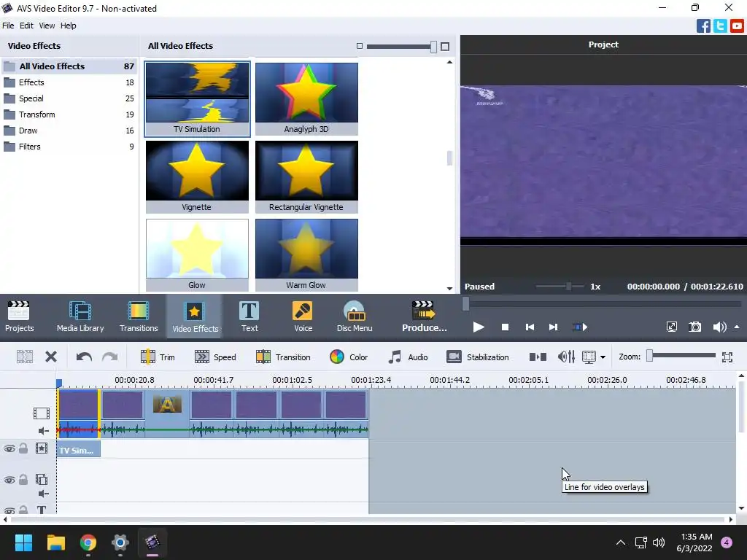Screen dimensions: 747x560
Task: Mute the preview volume
Action: click(x=719, y=327)
